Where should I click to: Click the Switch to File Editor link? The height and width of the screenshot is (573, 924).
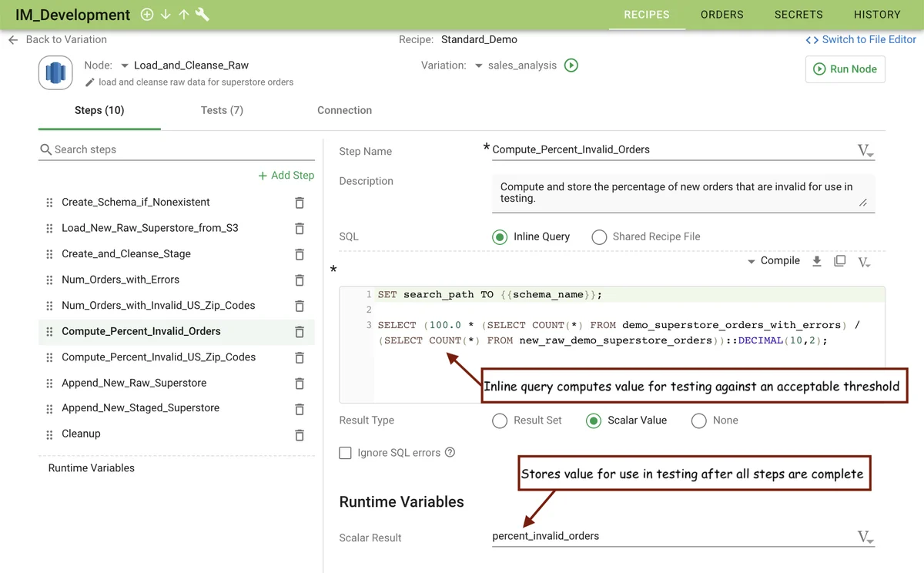click(x=861, y=39)
